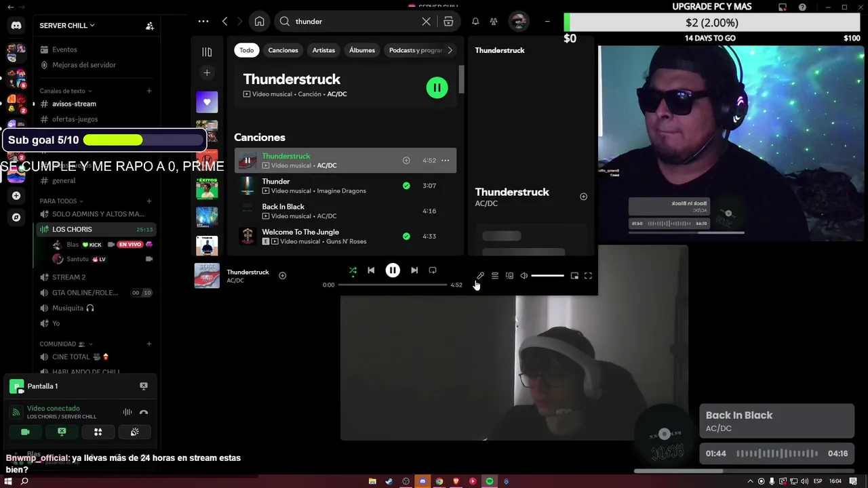Open avisos-stream channel

95,104
